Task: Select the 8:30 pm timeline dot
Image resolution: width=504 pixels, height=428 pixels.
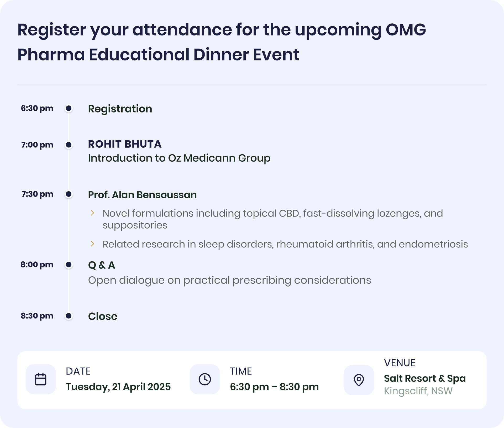Action: (x=69, y=316)
